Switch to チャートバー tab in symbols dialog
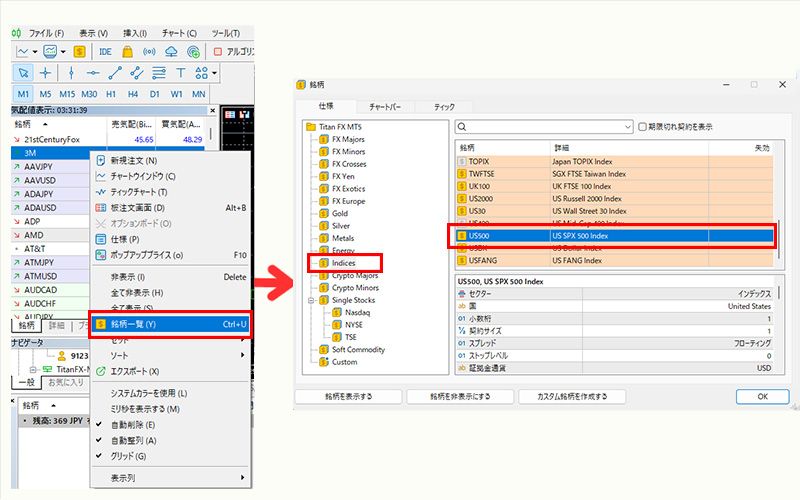The height and width of the screenshot is (500, 800). coord(385,107)
